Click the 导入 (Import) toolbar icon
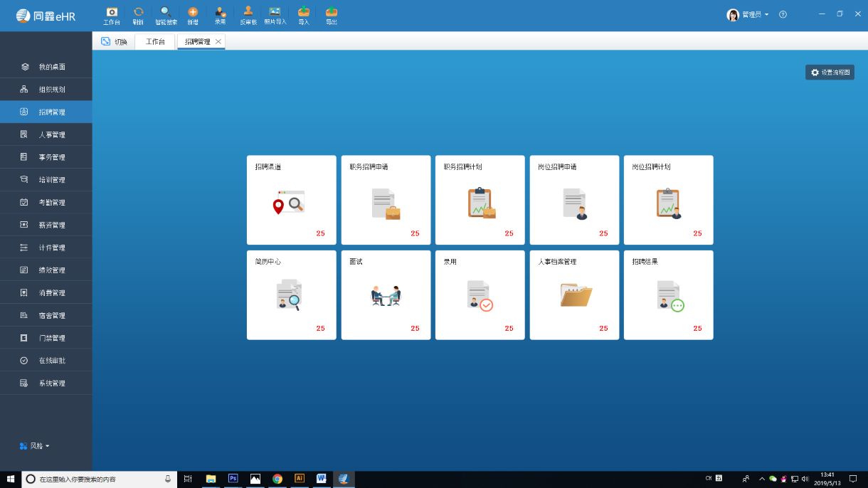The width and height of the screenshot is (868, 488). point(304,16)
